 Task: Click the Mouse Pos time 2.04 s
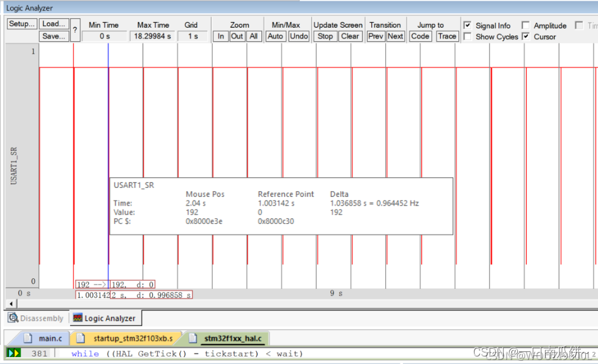[x=196, y=203]
